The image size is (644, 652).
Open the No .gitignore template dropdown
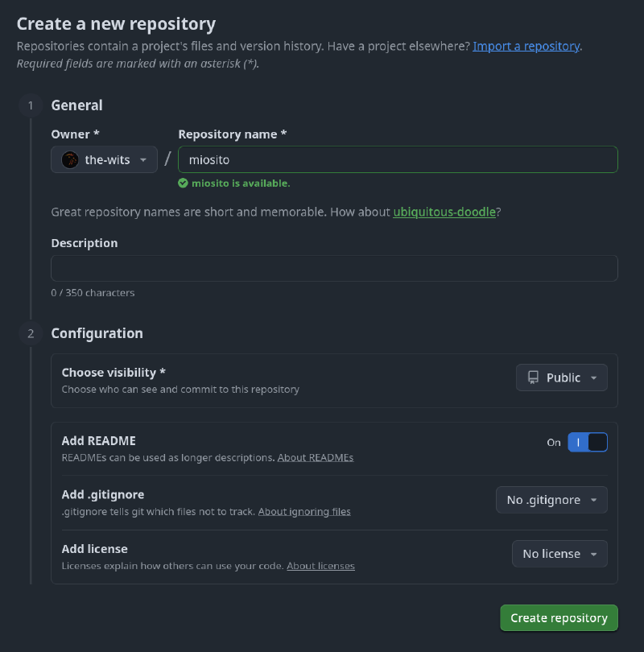(551, 500)
